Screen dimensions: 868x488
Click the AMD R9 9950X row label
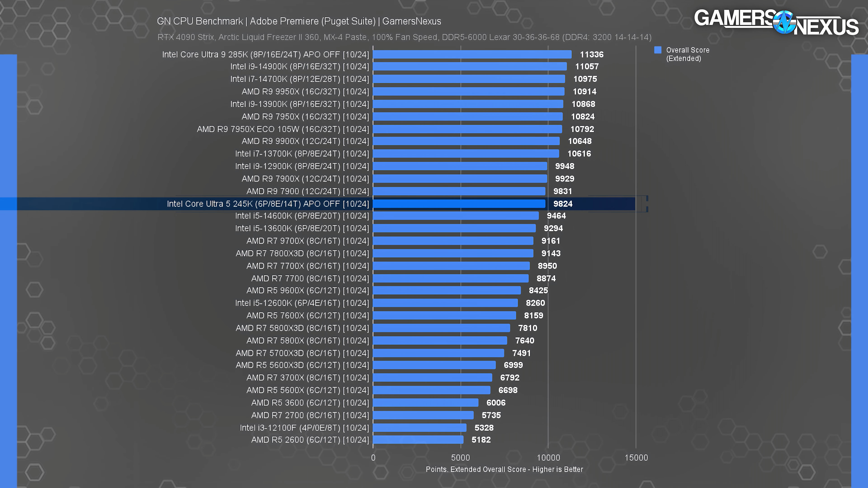click(305, 91)
